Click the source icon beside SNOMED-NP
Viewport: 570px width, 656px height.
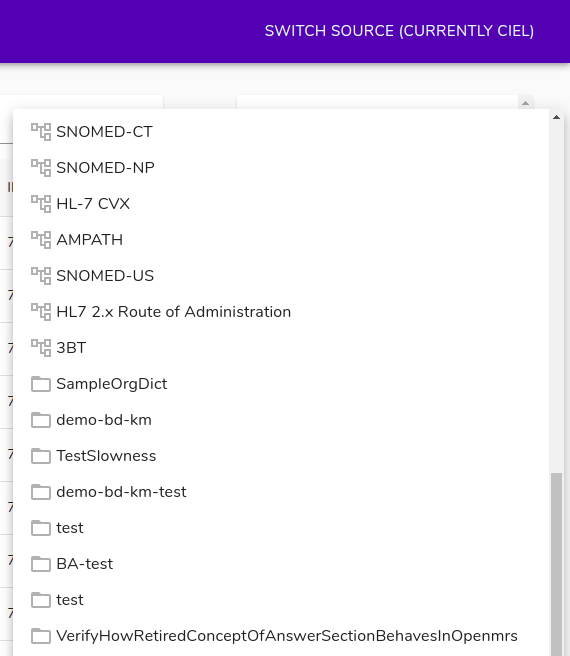coord(41,168)
